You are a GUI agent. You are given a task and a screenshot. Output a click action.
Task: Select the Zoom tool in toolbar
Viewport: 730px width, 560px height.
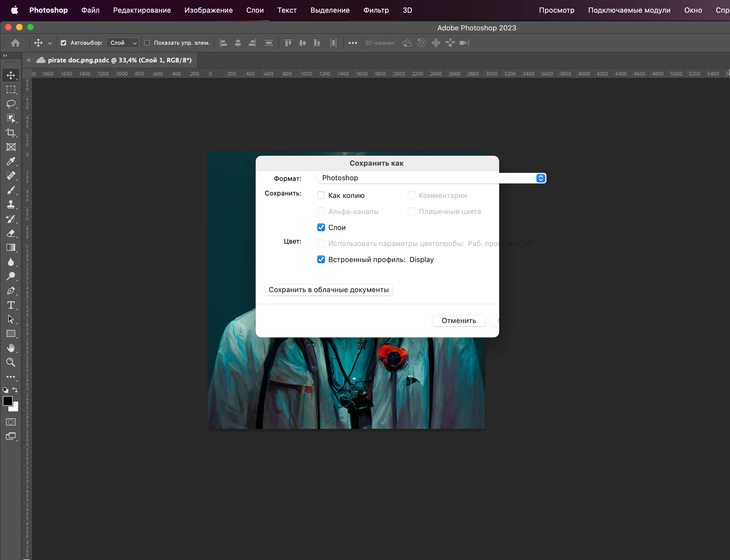click(x=11, y=362)
